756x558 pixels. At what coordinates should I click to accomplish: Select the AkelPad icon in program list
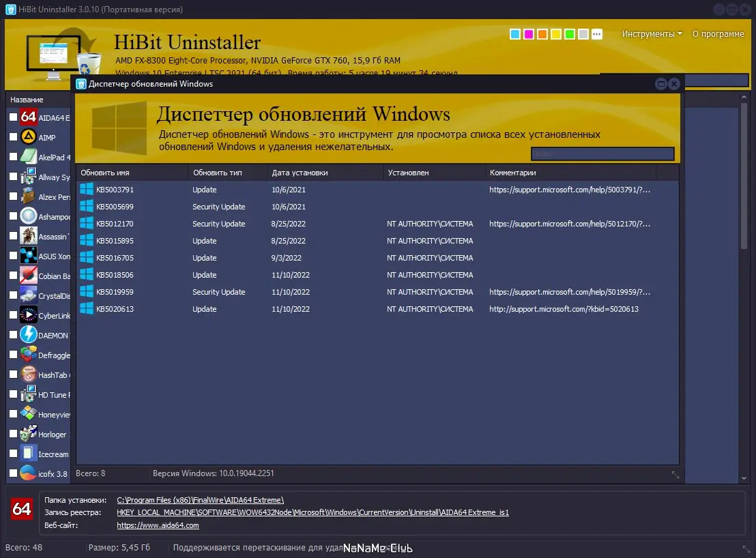(29, 157)
